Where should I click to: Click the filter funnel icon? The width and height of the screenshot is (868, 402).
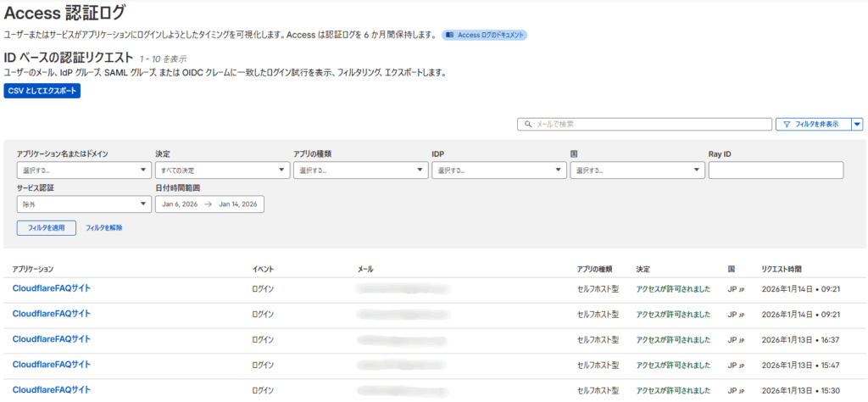click(x=787, y=125)
